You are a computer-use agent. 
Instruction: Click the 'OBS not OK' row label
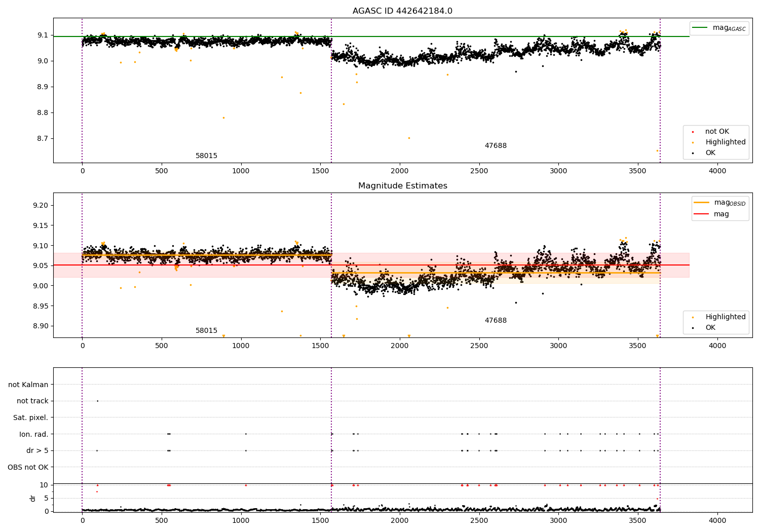coord(28,468)
